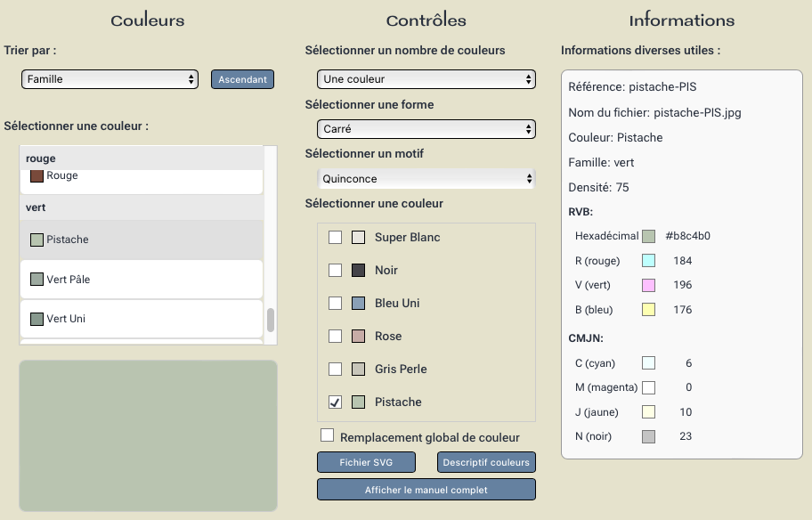812x520 pixels.
Task: Uncheck the Pistache checkbox
Action: [x=336, y=402]
